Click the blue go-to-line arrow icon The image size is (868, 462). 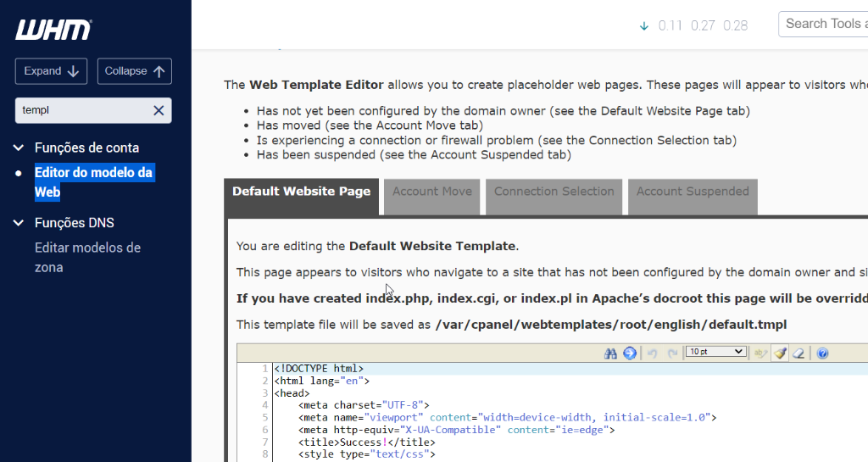[x=630, y=353]
